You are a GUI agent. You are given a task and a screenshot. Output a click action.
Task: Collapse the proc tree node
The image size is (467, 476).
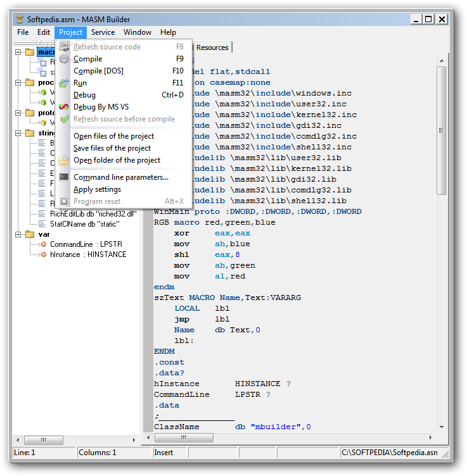click(x=18, y=82)
